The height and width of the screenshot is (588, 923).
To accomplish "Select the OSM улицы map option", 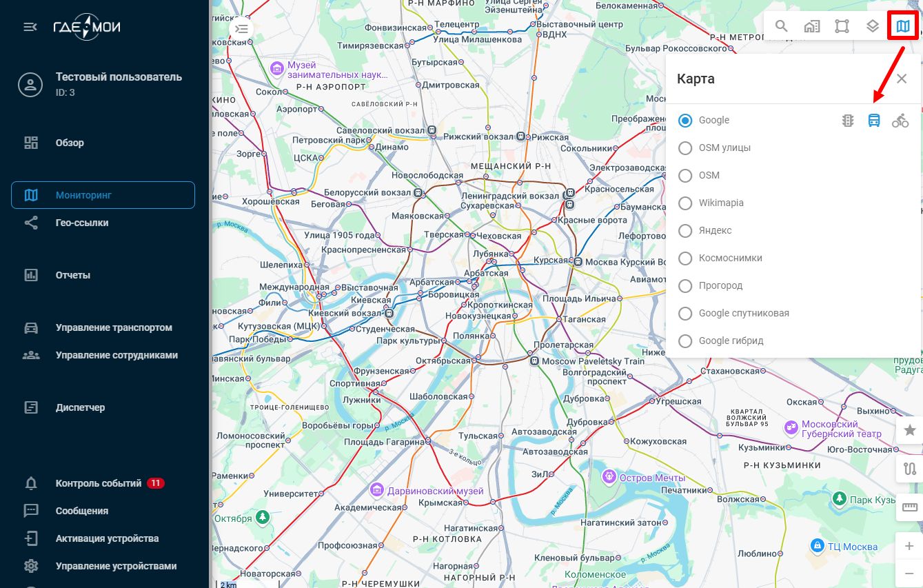I will [685, 148].
